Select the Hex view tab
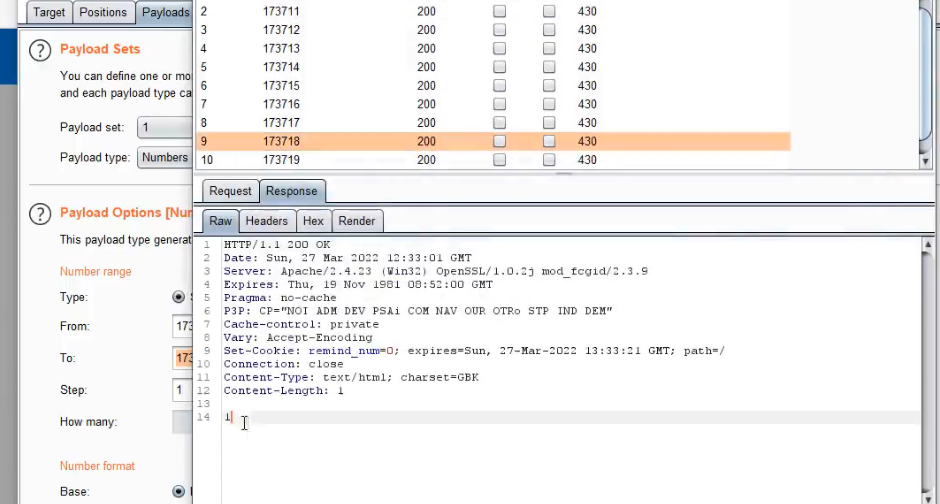 313,221
